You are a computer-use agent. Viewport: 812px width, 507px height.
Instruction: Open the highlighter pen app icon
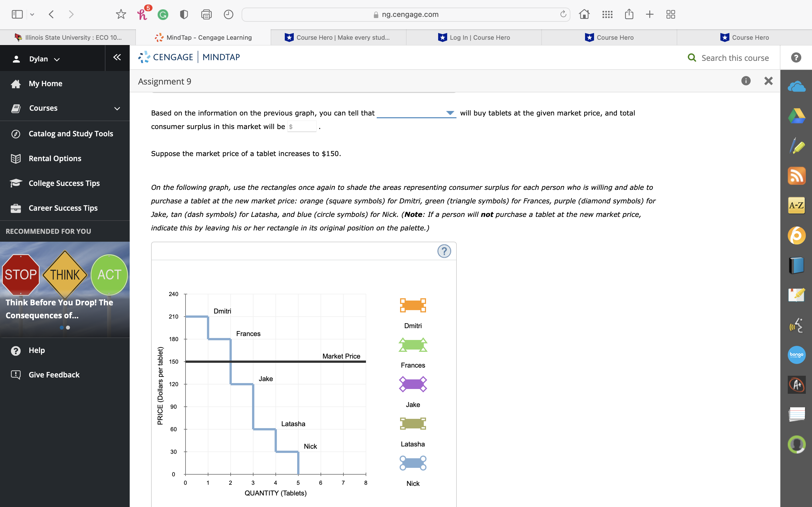coord(796,146)
